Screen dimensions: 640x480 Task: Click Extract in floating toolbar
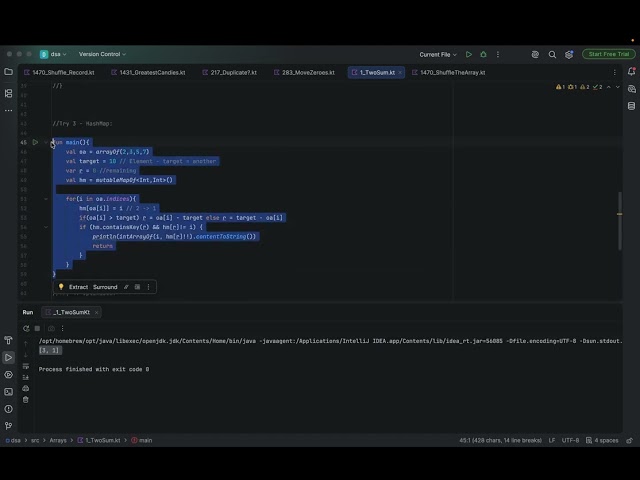[78, 287]
